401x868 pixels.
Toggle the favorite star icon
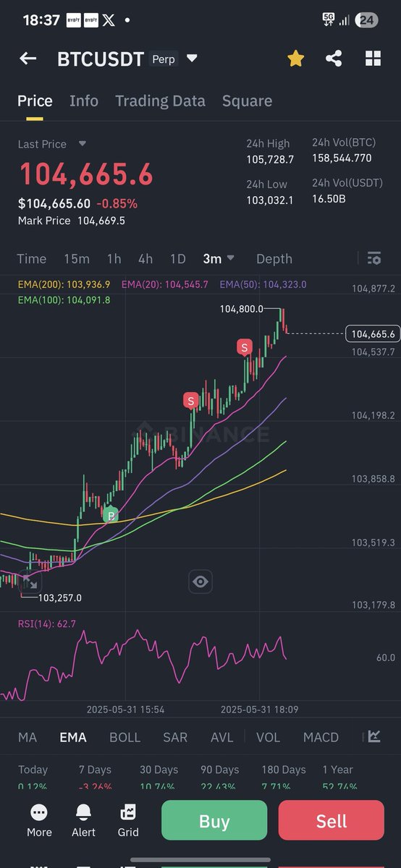(295, 59)
